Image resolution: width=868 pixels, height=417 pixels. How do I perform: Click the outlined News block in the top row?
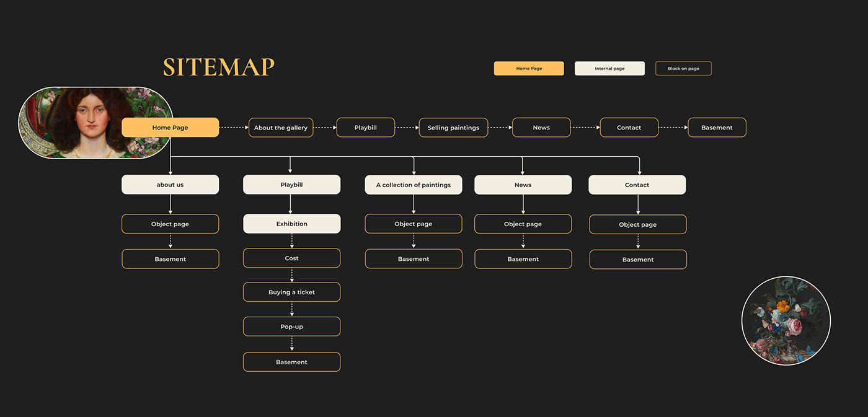pos(541,128)
